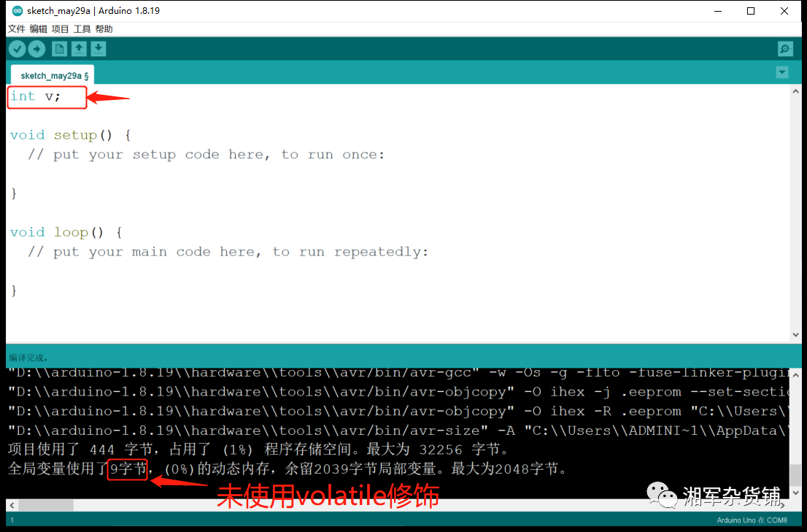Click the Upload arrow button

pyautogui.click(x=36, y=49)
